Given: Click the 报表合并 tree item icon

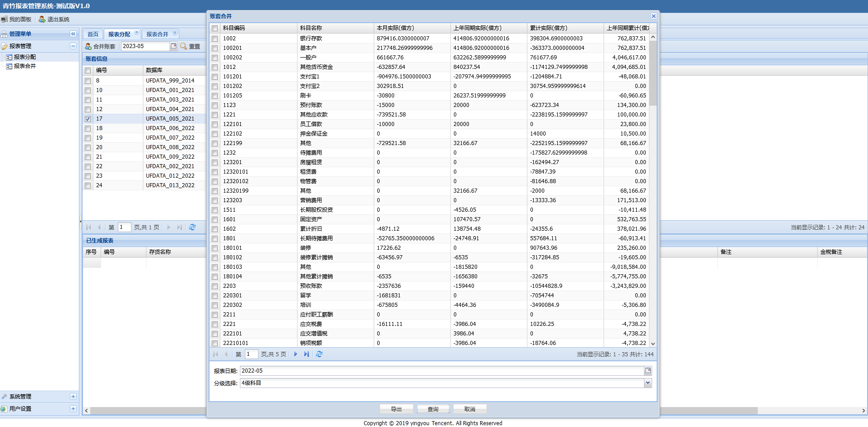Looking at the screenshot, I should [x=9, y=66].
